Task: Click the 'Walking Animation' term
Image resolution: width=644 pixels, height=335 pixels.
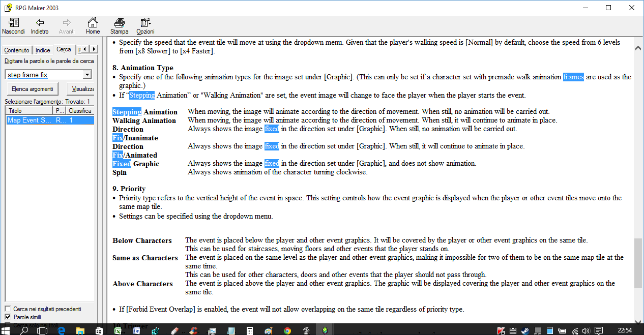Action: (x=144, y=120)
